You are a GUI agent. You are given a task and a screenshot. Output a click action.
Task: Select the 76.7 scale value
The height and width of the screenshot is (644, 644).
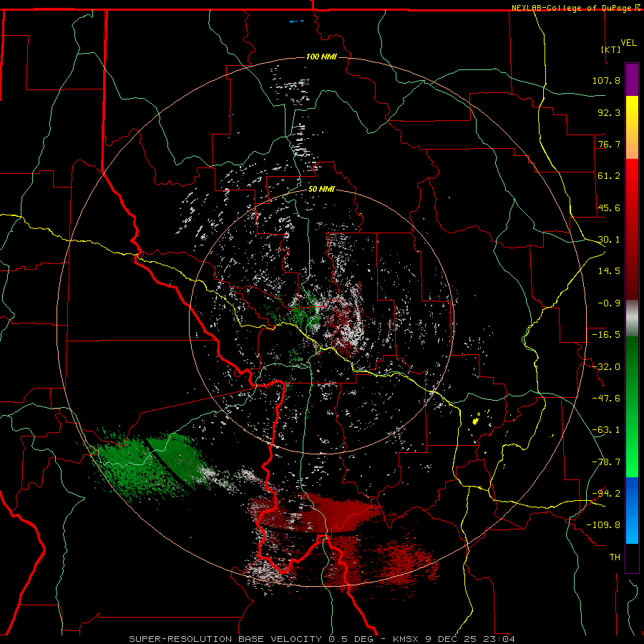[609, 144]
